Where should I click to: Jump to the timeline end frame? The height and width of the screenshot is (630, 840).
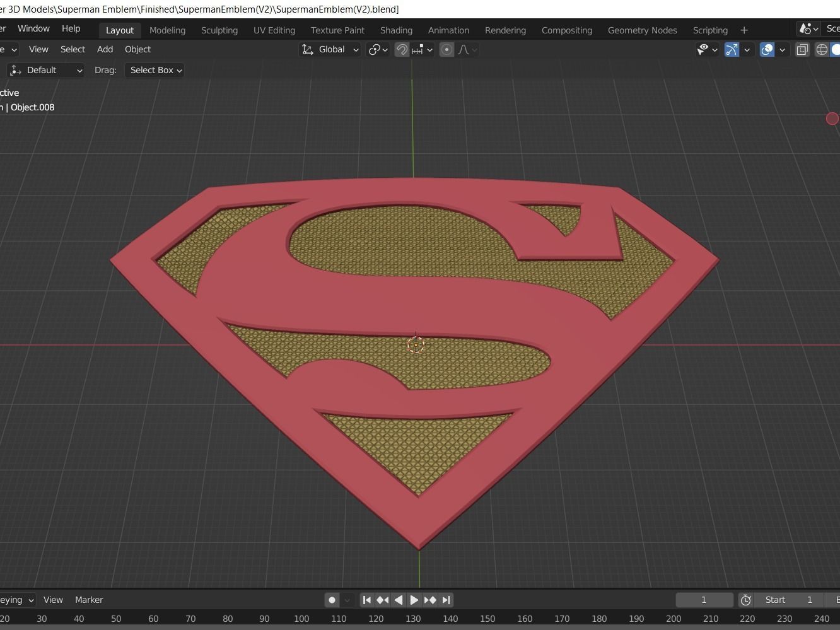[446, 600]
